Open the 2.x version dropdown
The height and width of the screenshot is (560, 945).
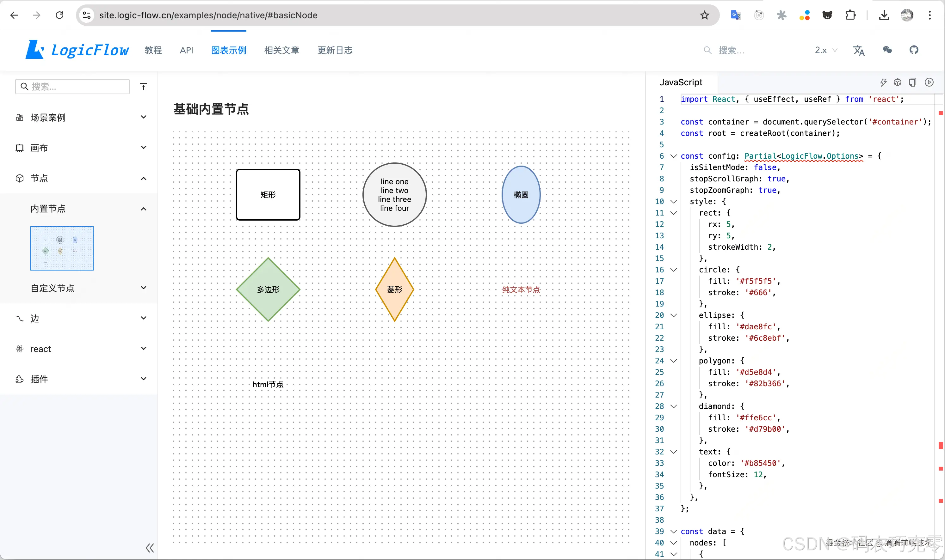pyautogui.click(x=825, y=50)
